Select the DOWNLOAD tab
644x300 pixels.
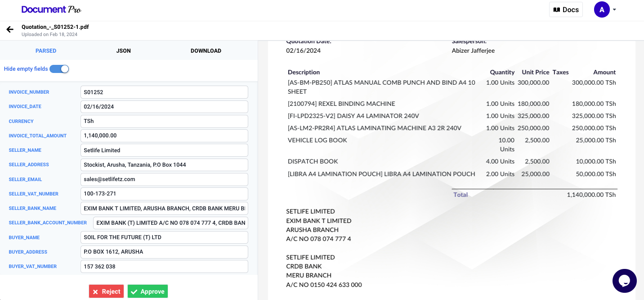206,50
